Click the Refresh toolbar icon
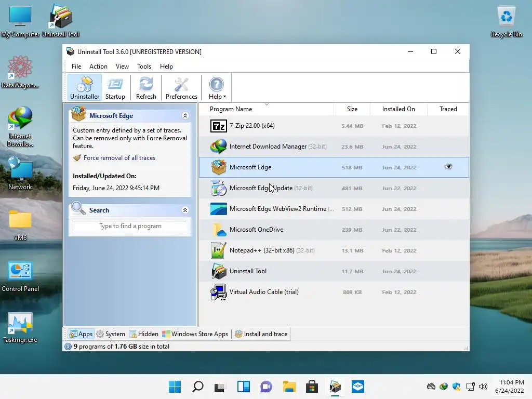Image resolution: width=532 pixels, height=399 pixels. [146, 87]
